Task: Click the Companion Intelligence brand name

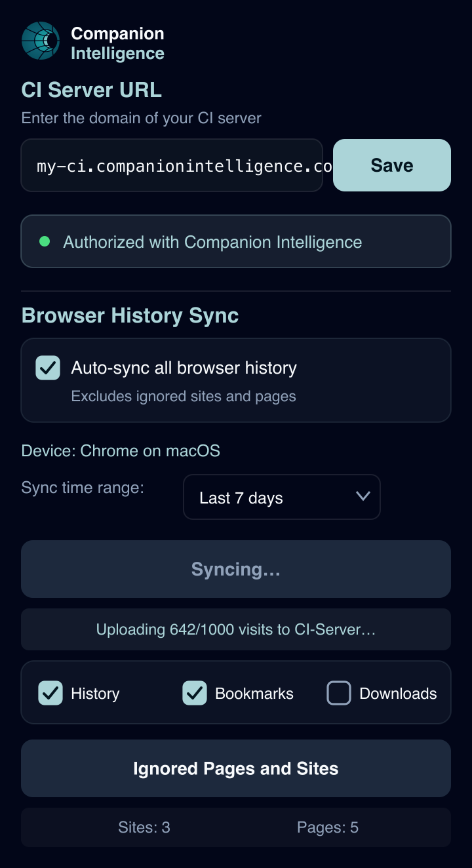Action: (x=117, y=43)
